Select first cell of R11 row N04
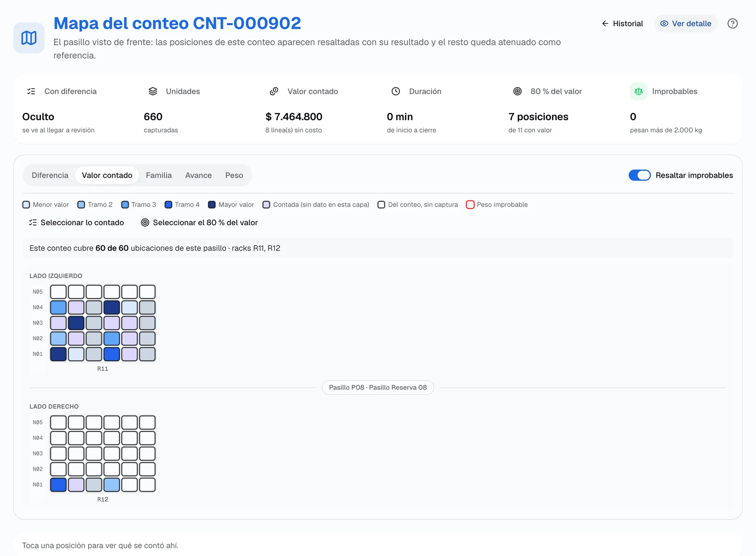 tap(58, 307)
